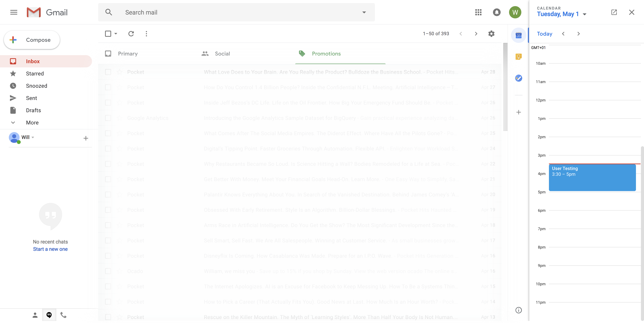644x323 pixels.
Task: Open calendar in new tab icon
Action: click(x=614, y=12)
